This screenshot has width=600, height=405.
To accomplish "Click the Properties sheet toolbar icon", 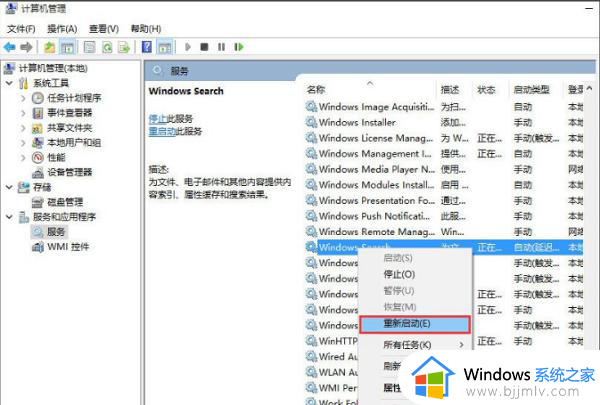I will [90, 47].
